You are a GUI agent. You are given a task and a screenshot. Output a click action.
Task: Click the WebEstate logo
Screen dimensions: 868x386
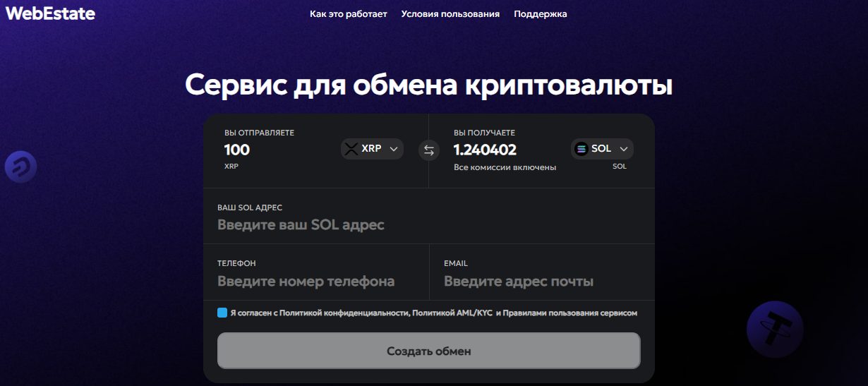tap(50, 13)
